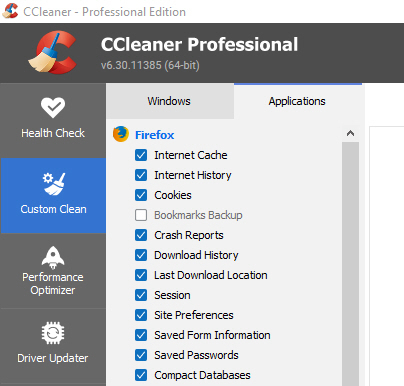Image resolution: width=404 pixels, height=386 pixels.
Task: Click the Last Download Location label
Action: pyautogui.click(x=211, y=275)
